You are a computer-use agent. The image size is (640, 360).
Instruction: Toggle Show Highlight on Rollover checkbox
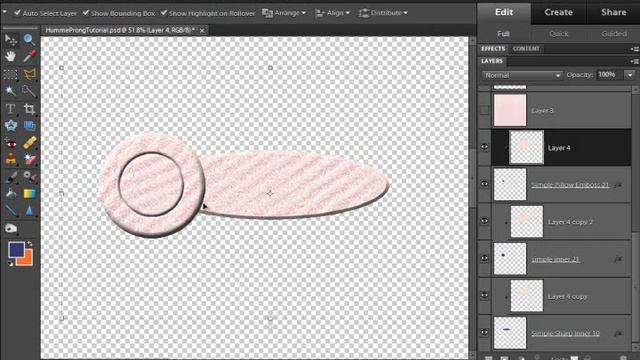click(164, 13)
